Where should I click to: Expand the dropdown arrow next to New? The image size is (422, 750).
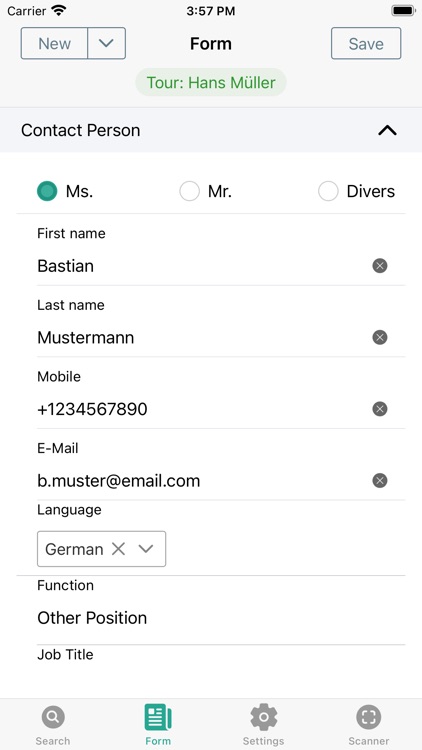(107, 43)
